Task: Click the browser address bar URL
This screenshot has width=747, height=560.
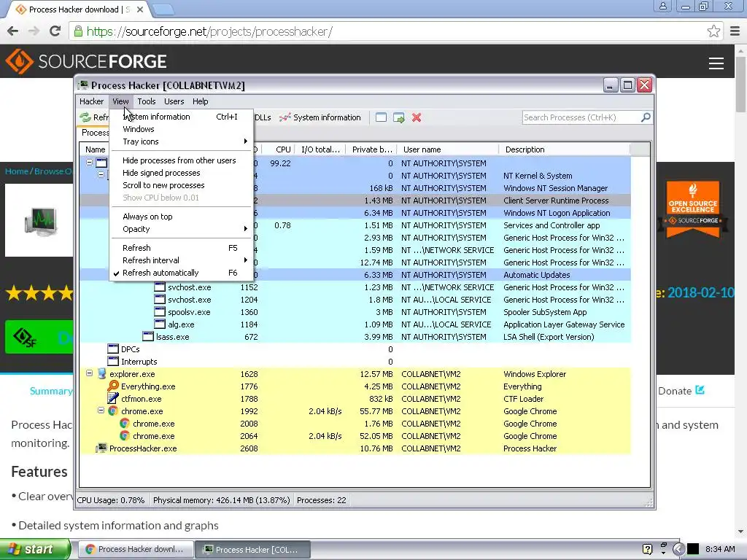Action: tap(209, 31)
